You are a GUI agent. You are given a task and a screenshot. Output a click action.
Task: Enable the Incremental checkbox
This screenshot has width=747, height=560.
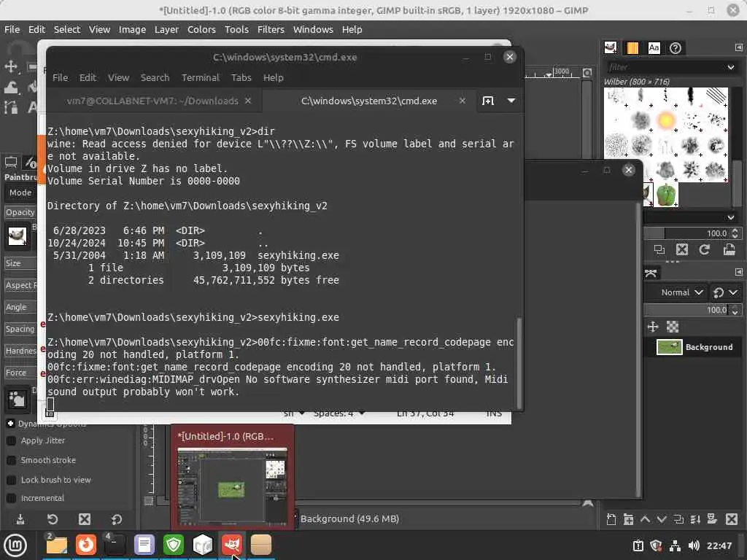pos(12,498)
